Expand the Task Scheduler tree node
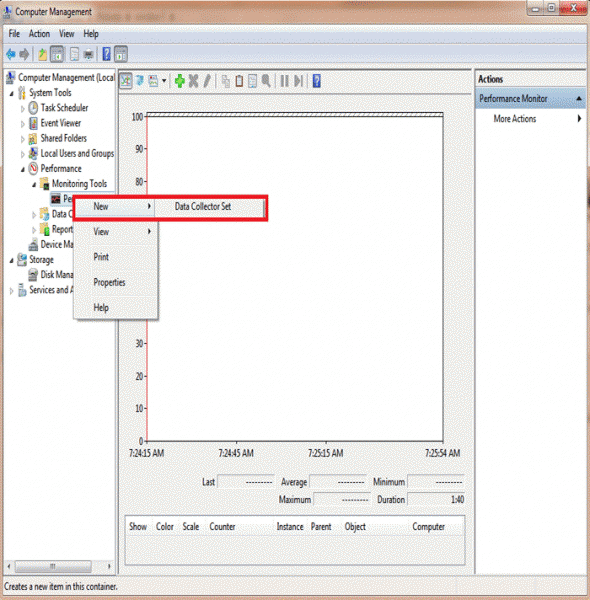 pyautogui.click(x=23, y=109)
